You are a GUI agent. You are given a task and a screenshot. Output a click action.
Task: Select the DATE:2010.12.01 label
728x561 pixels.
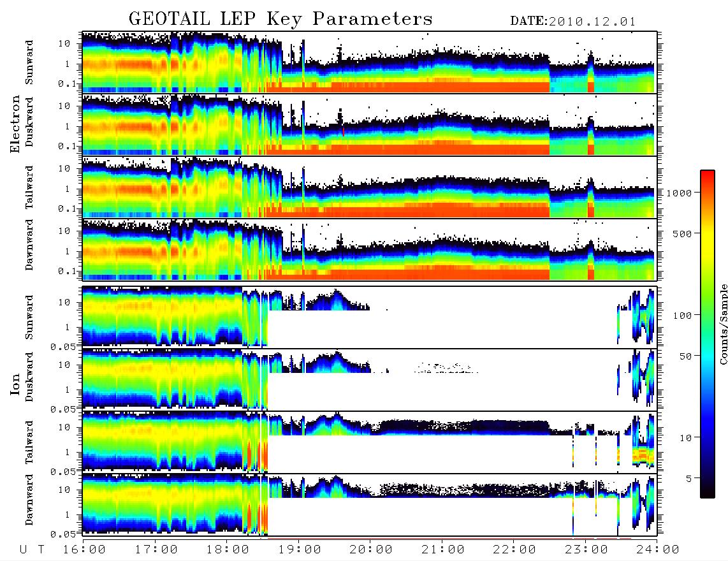point(573,22)
